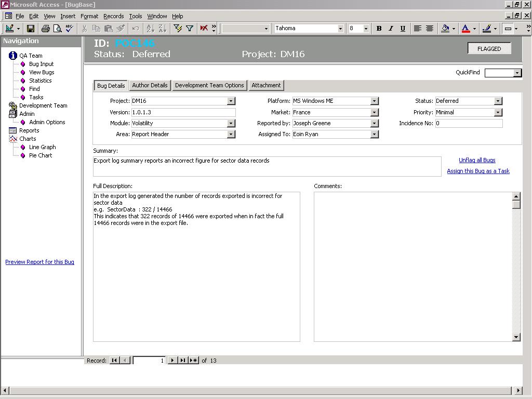Image resolution: width=532 pixels, height=399 pixels.
Task: Run the spelling check toolbar icon
Action: [x=69, y=29]
